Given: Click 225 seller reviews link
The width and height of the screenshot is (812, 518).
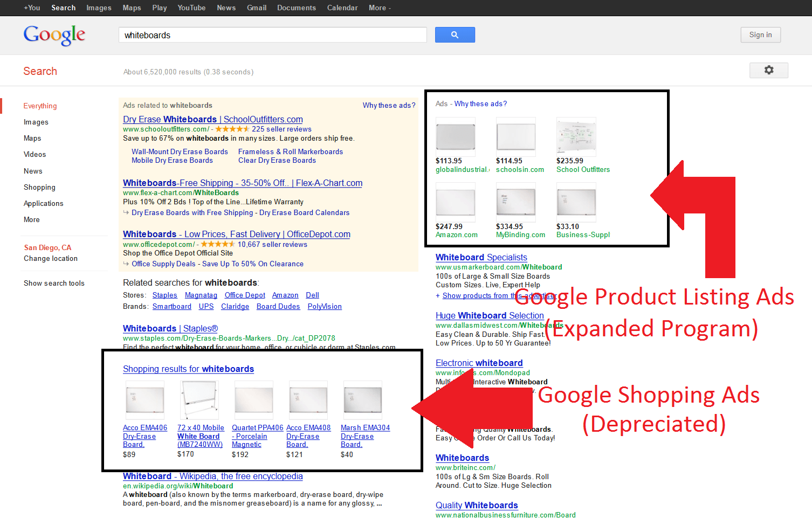Looking at the screenshot, I should pyautogui.click(x=281, y=129).
